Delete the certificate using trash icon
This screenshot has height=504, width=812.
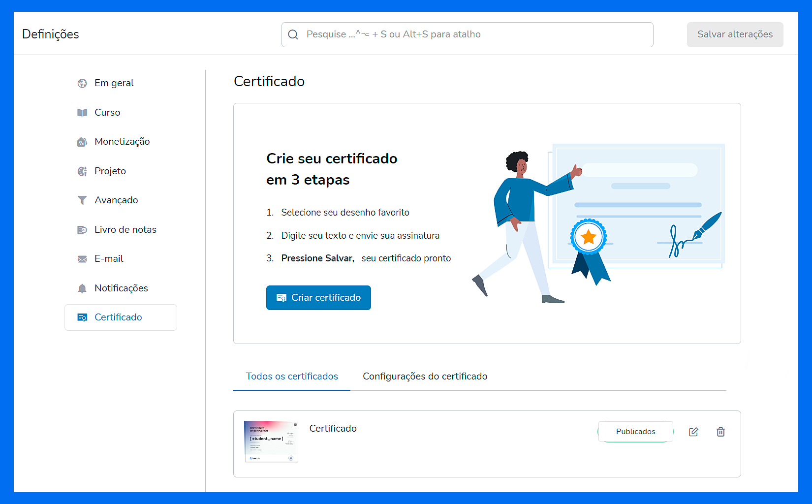tap(720, 432)
